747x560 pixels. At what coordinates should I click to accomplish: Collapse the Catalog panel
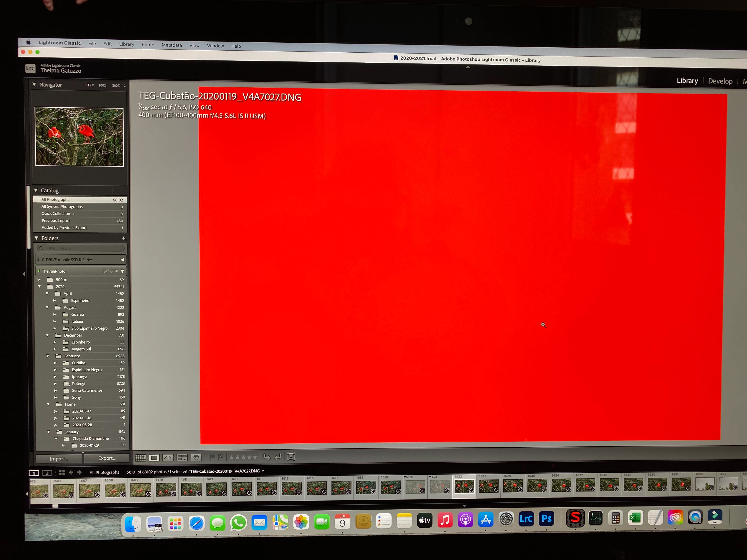coord(36,190)
